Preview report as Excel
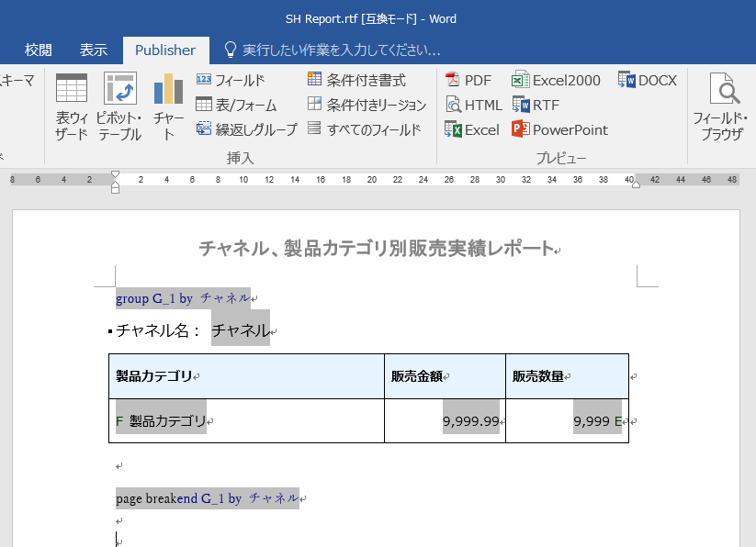Image resolution: width=756 pixels, height=547 pixels. coord(471,130)
